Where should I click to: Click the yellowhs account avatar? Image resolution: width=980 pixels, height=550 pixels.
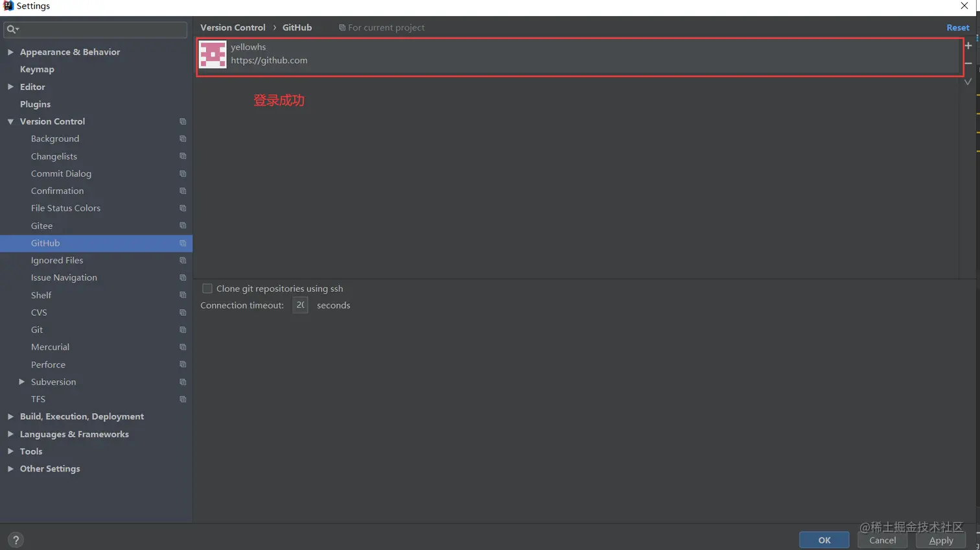[213, 54]
